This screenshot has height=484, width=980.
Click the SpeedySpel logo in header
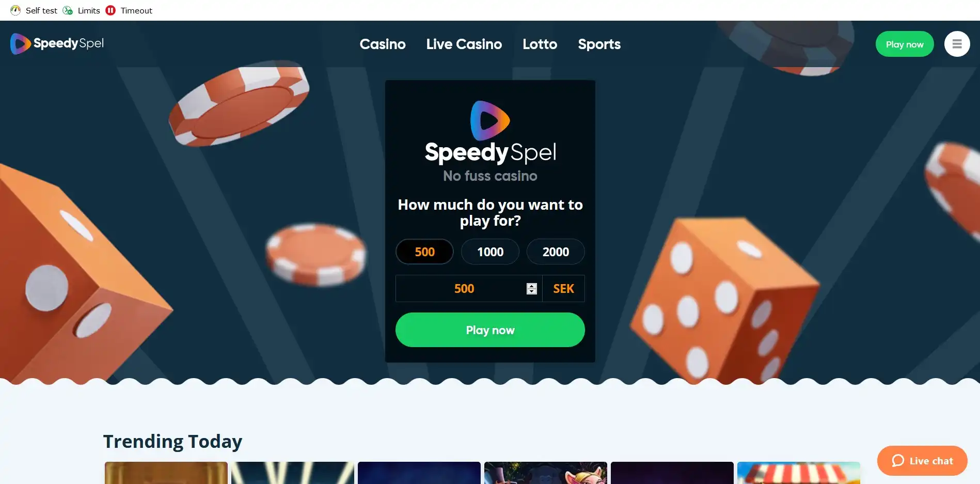57,44
